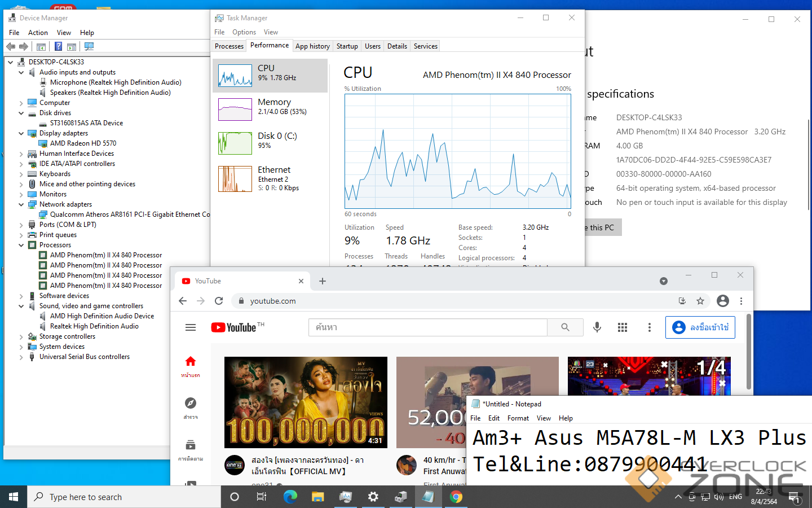Click the YouTube search magnifier button

[565, 327]
